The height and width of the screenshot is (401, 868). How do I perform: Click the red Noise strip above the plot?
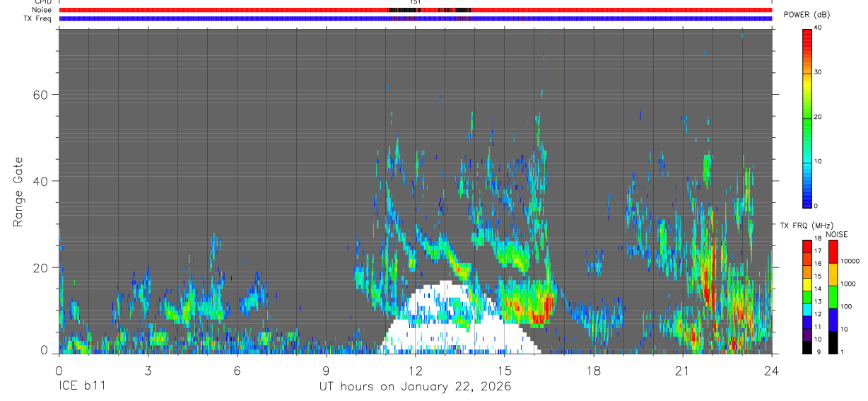416,10
